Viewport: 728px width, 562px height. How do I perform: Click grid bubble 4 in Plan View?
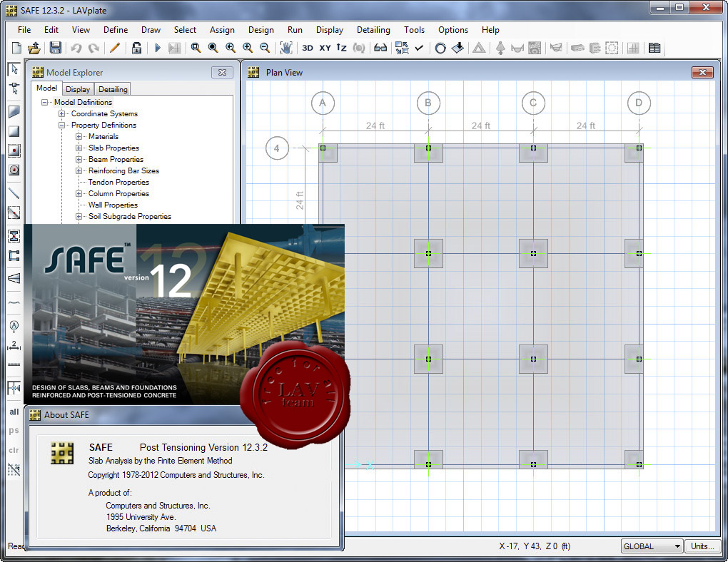[x=277, y=148]
